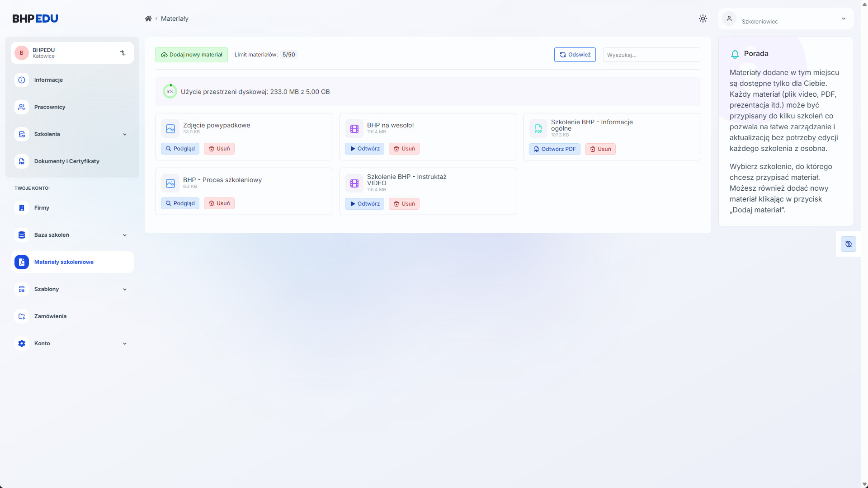
Task: Expand the Szablony menu chevron
Action: [125, 289]
